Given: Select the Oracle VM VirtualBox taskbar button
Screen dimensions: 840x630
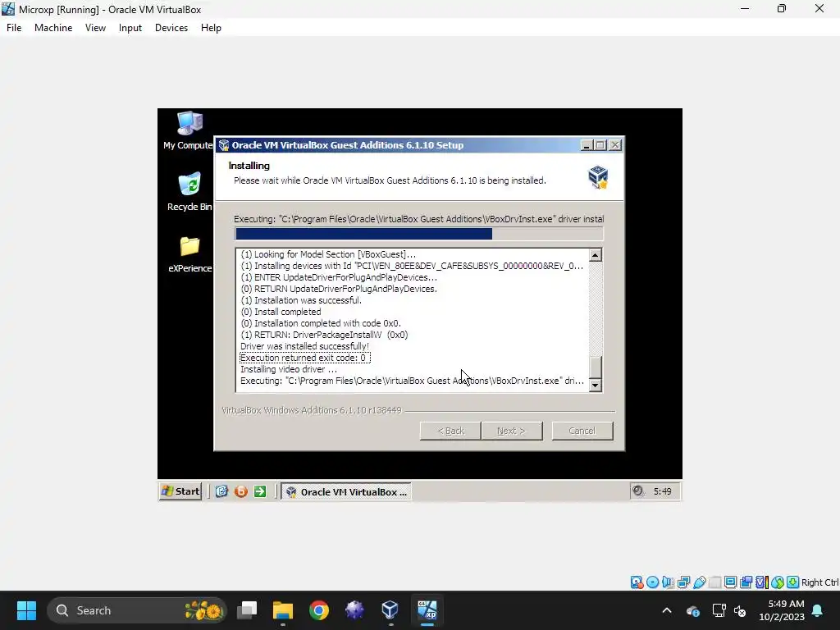Looking at the screenshot, I should click(x=346, y=492).
